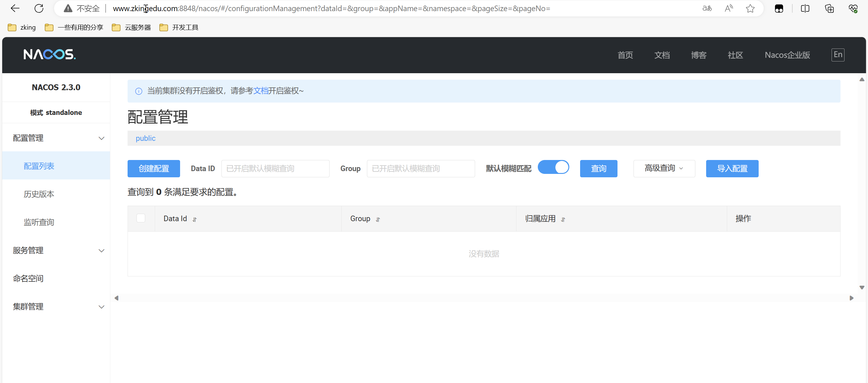Open the black extension icon in toolbar

(779, 8)
